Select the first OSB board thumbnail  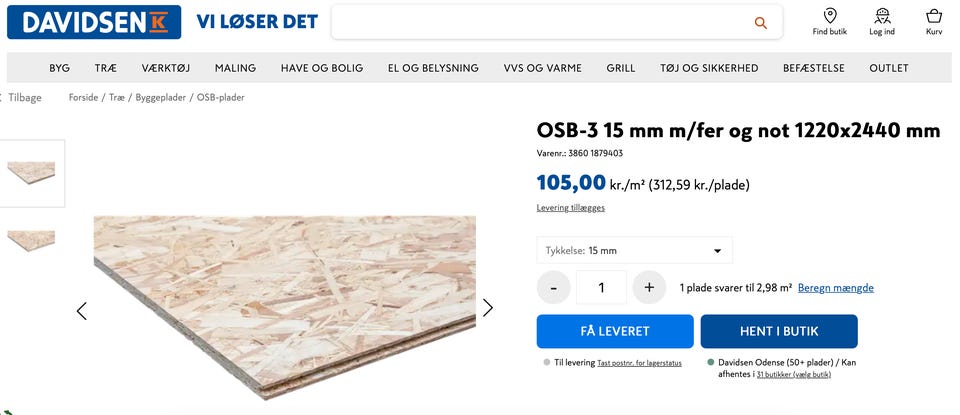tap(31, 173)
